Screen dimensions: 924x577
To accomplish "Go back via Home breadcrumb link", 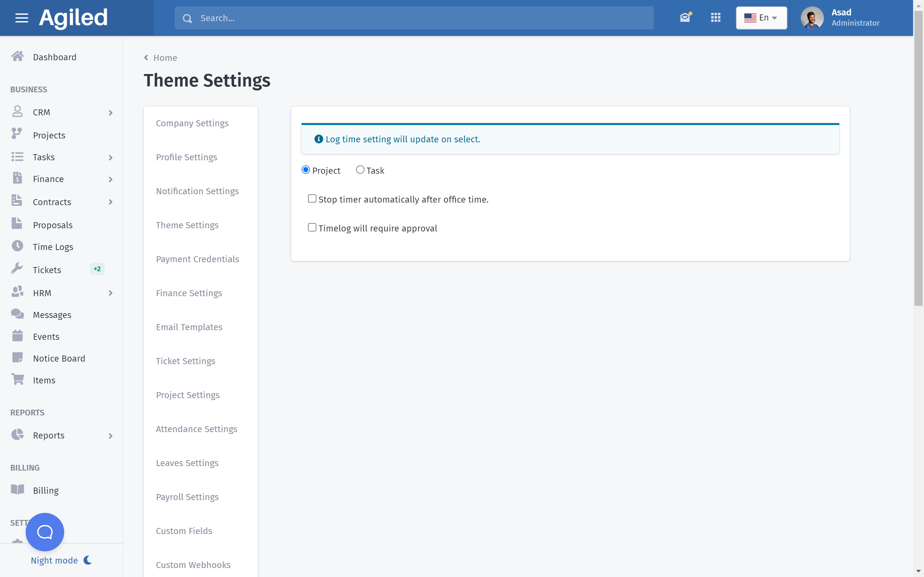I will coord(165,58).
